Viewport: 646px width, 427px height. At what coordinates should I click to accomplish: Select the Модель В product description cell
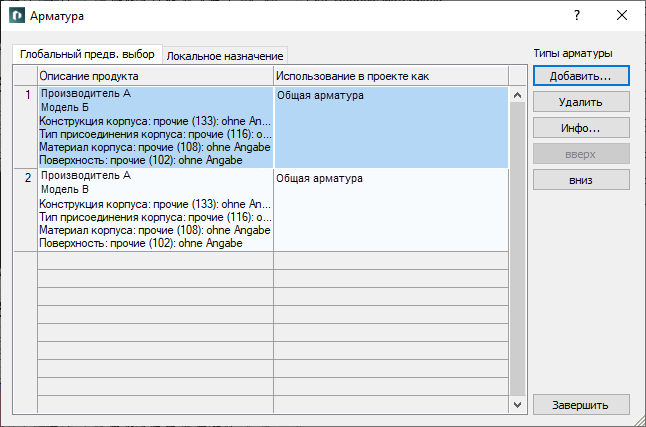(156, 210)
